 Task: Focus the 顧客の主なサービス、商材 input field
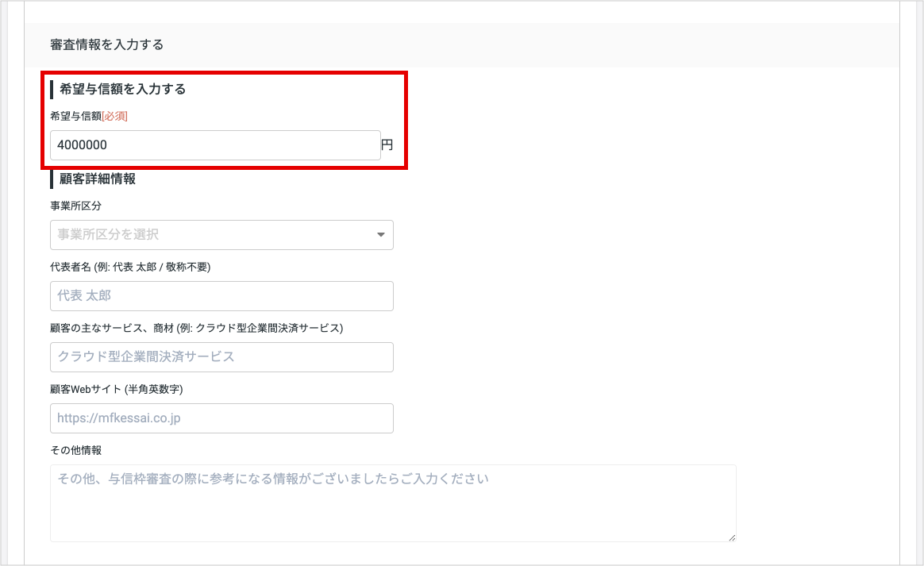pos(221,357)
